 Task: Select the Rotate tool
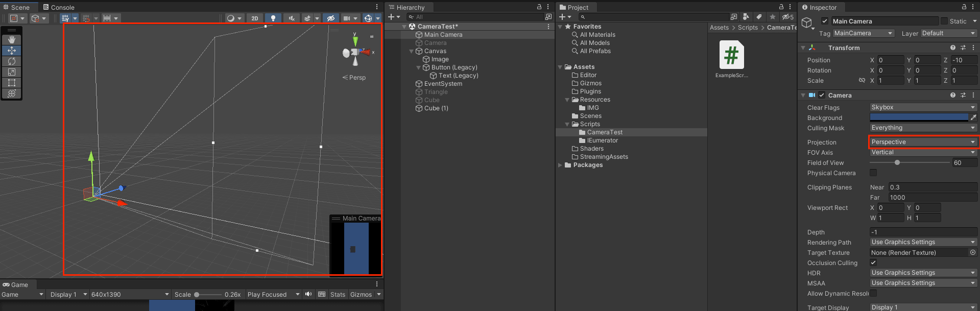point(12,61)
